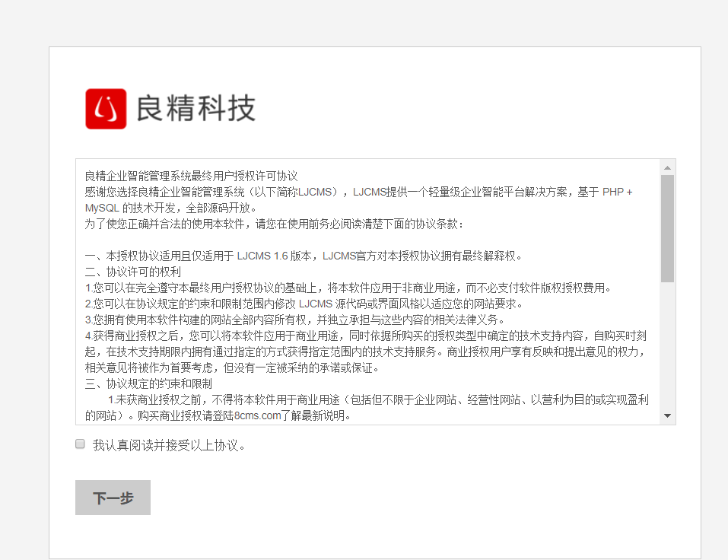Image resolution: width=728 pixels, height=560 pixels.
Task: Click item 1.您可以在完全遵守本最终用户授权协议
Action: click(348, 288)
